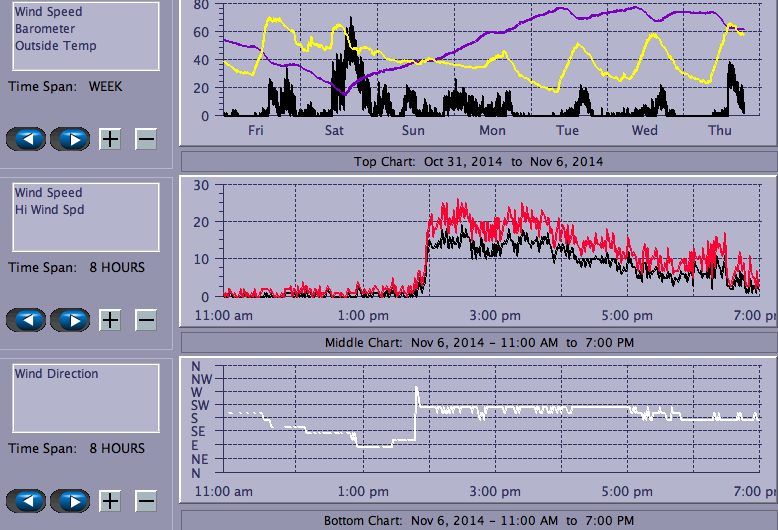Decrease the middle chart's time span with minus
Viewport: 778px width, 530px height.
[146, 320]
